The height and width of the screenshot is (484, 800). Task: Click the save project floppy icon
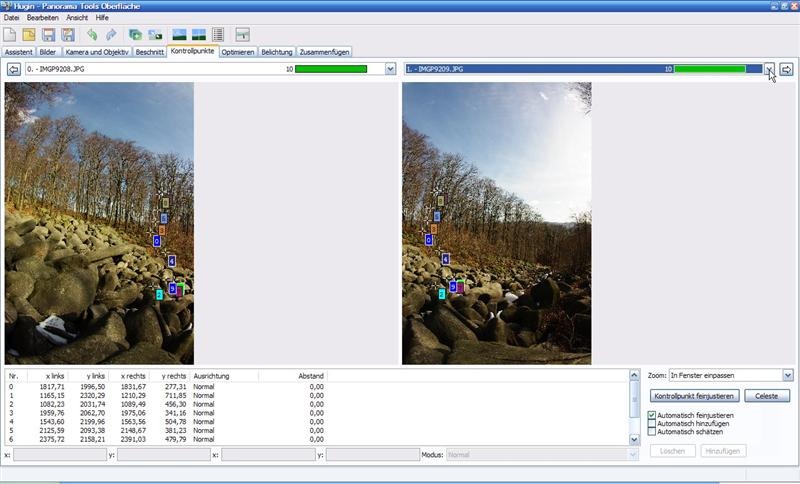tap(48, 35)
